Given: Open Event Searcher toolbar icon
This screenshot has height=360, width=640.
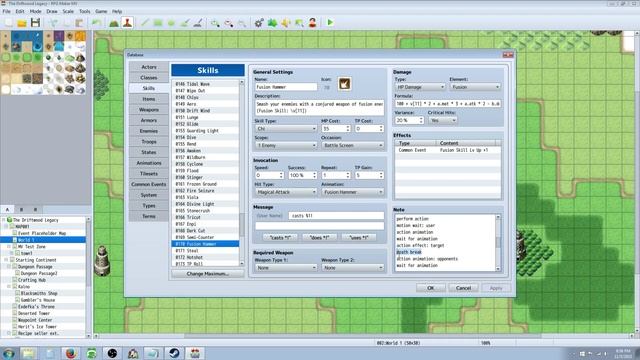Looking at the screenshot, I should (299, 23).
